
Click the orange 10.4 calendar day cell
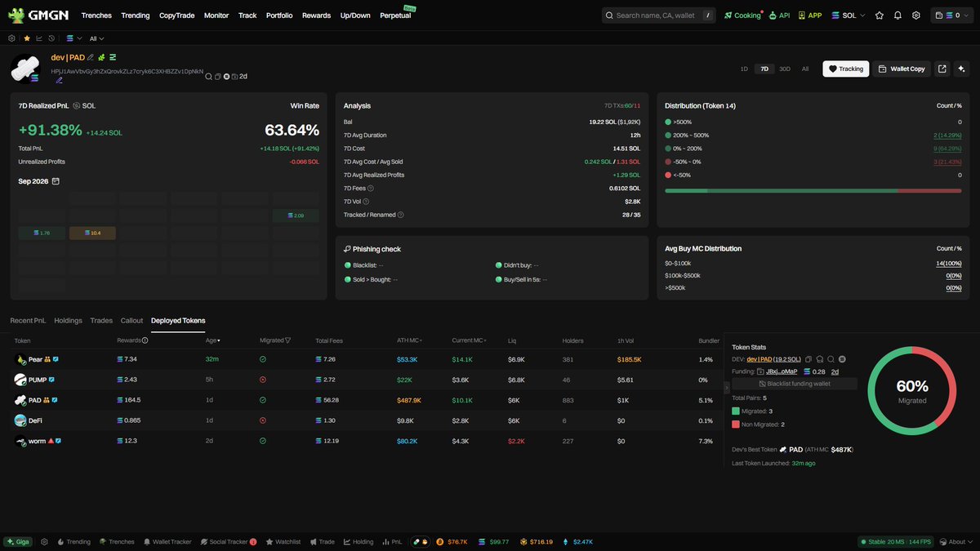point(92,233)
